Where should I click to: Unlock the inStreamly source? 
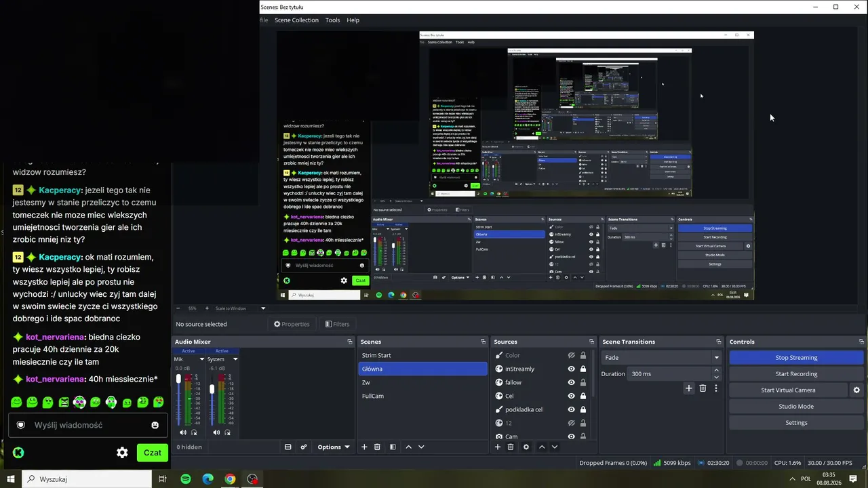[x=583, y=369]
